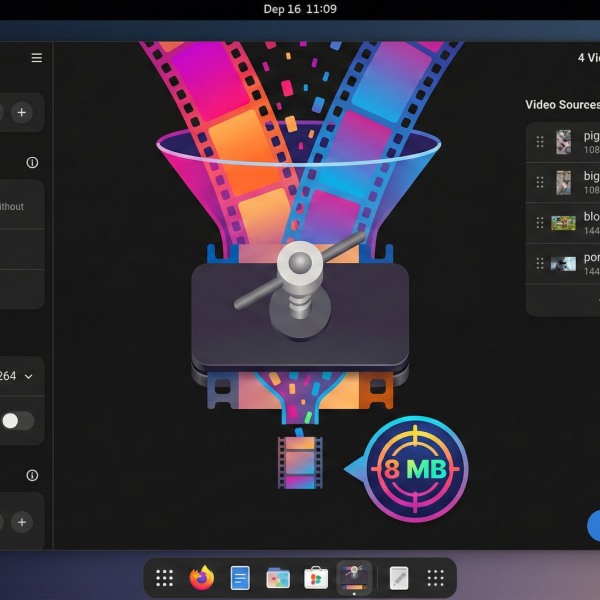Viewport: 600px width, 600px height.
Task: Click the lower plus stepper button
Action: coord(21,522)
